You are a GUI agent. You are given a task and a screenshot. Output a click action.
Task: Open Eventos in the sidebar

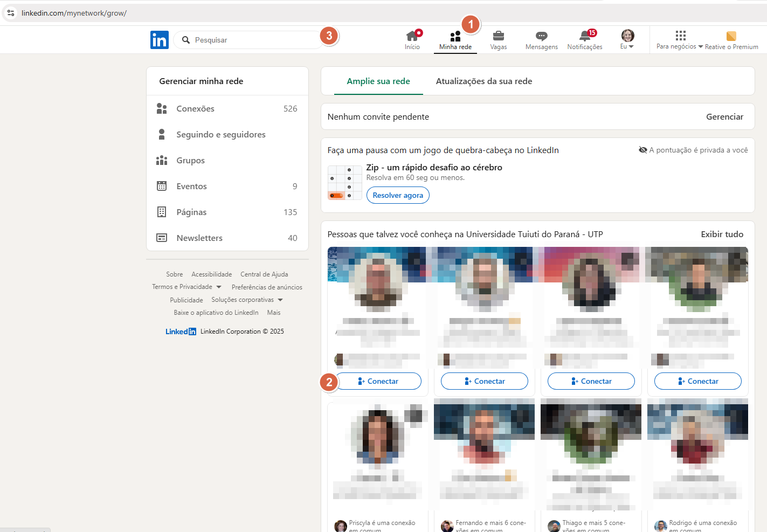point(227,186)
